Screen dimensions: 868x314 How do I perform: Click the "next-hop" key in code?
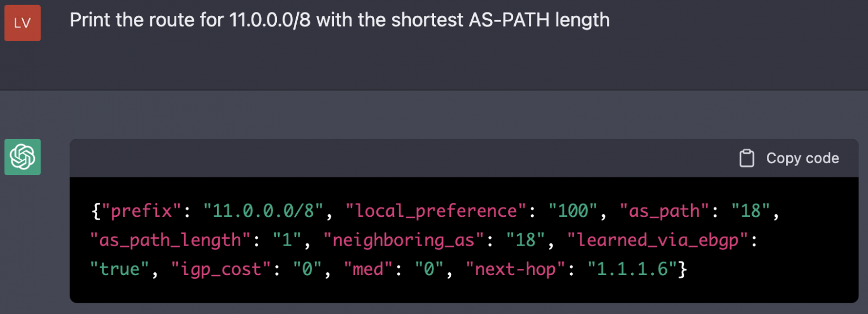tap(515, 269)
